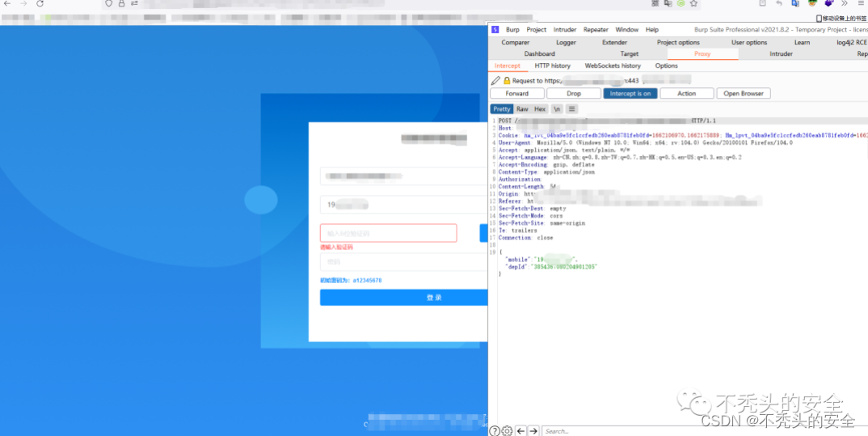The width and height of the screenshot is (868, 436).
Task: Switch to the Dashboard tab
Action: 539,53
